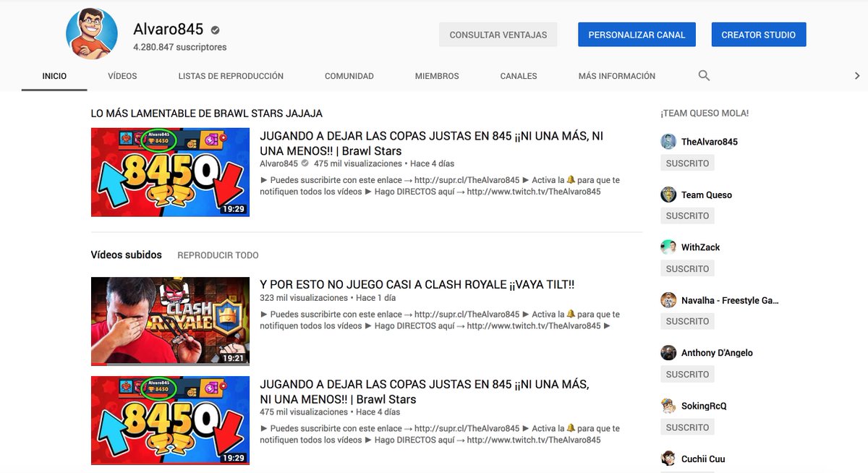Click the SokingRcQ channel avatar
The image size is (868, 473).
click(x=668, y=406)
